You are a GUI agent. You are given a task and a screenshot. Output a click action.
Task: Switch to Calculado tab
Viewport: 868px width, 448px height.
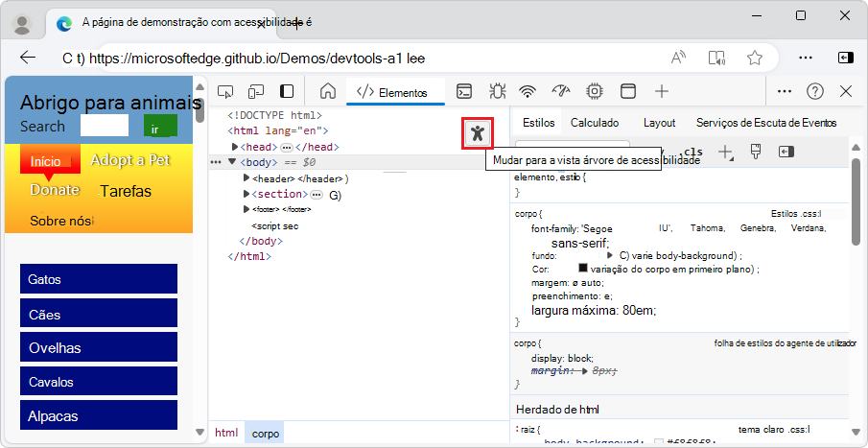pyautogui.click(x=595, y=123)
